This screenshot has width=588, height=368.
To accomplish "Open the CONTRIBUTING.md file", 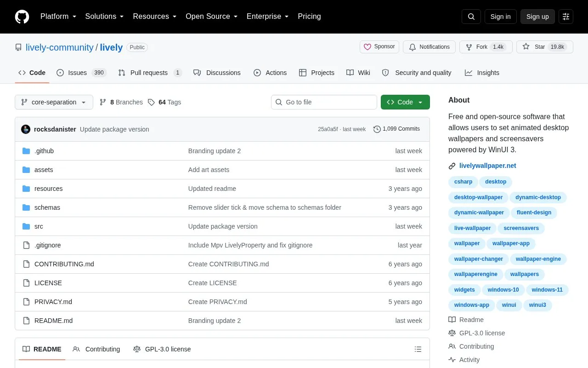I will (64, 264).
